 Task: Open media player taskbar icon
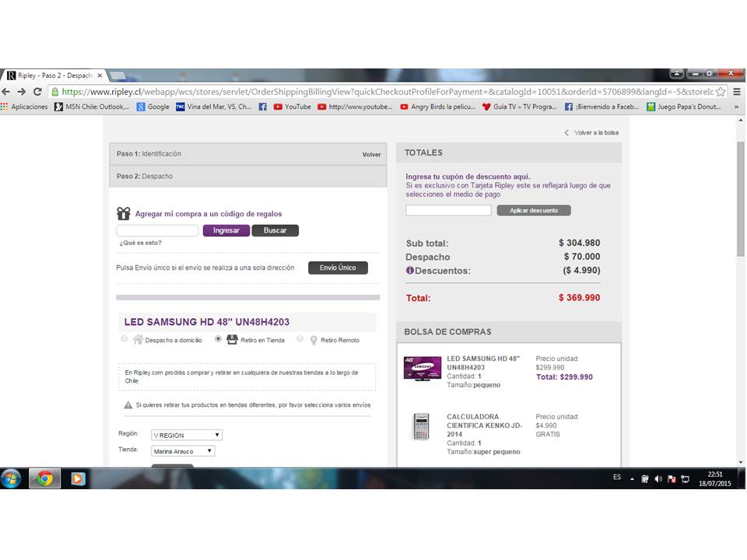[x=78, y=478]
